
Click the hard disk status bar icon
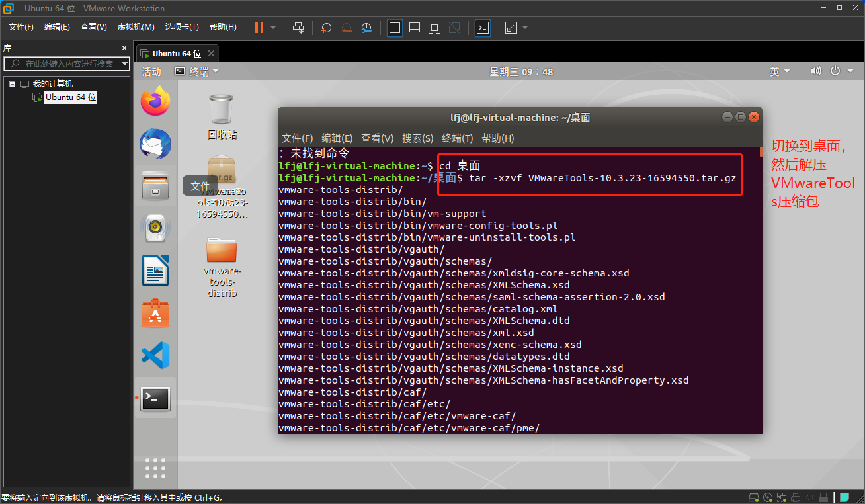coord(753,497)
